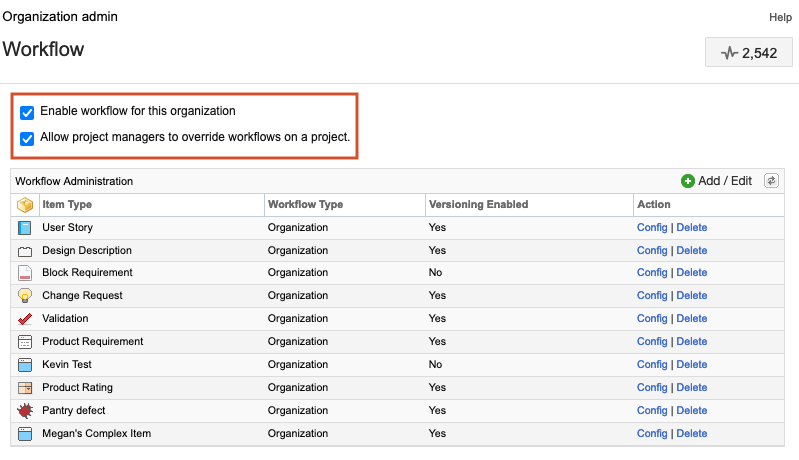Screen dimensions: 799x460
Task: Delete the Kevin Test workflow
Action: point(691,364)
